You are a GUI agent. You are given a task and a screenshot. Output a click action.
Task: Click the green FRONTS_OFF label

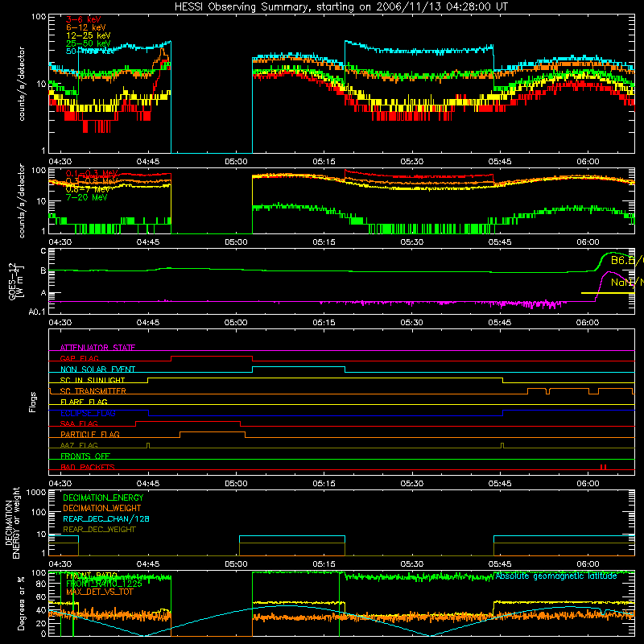click(x=85, y=456)
